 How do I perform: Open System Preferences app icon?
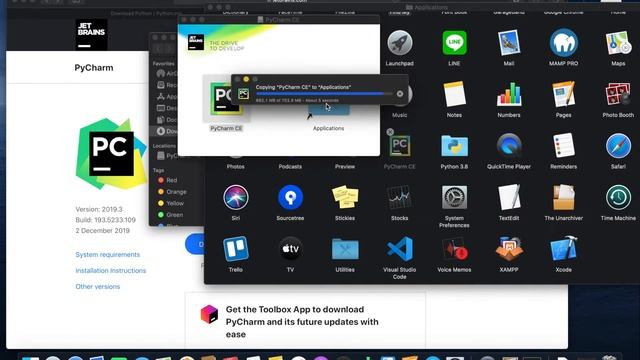point(454,198)
